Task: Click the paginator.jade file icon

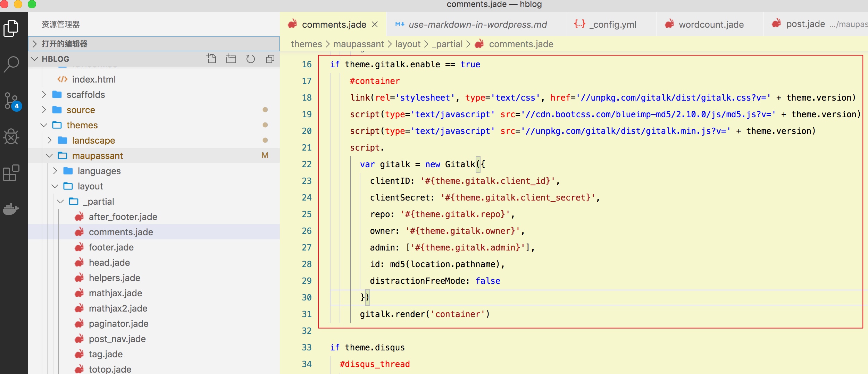Action: (x=79, y=324)
